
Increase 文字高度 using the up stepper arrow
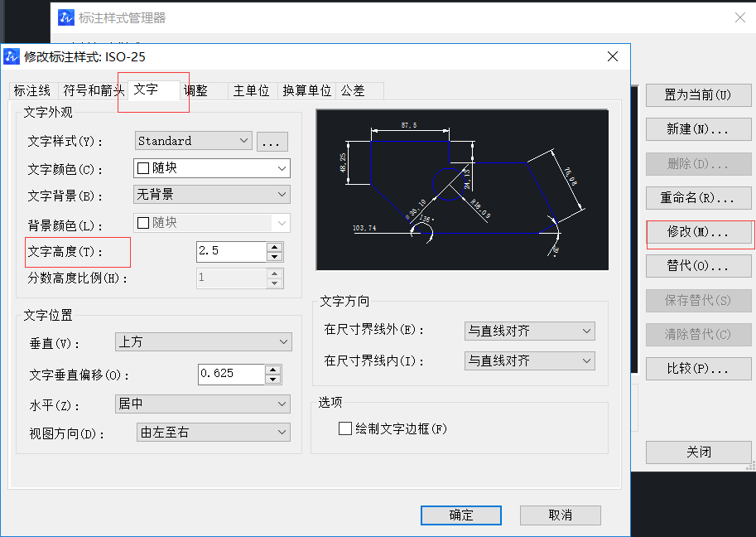(274, 247)
